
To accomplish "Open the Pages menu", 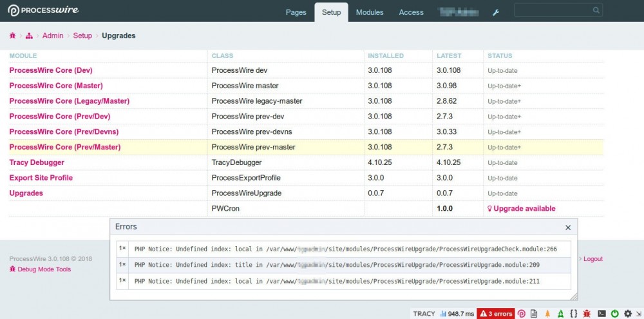I will [x=296, y=12].
